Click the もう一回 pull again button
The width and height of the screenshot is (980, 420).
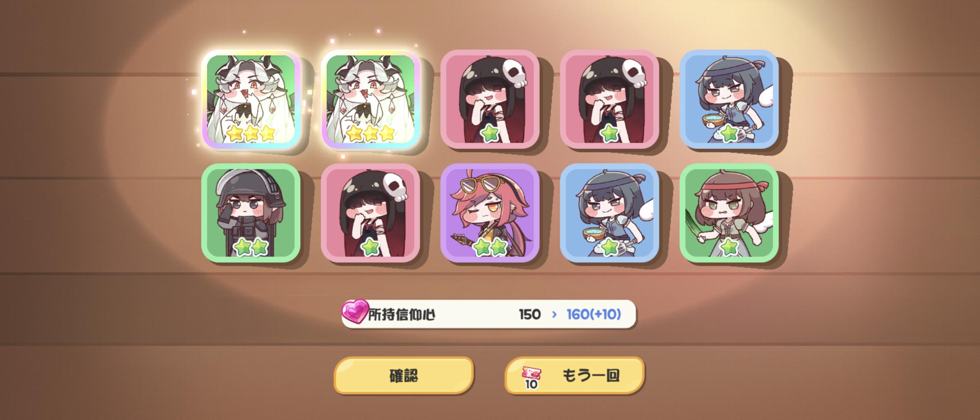pyautogui.click(x=574, y=375)
